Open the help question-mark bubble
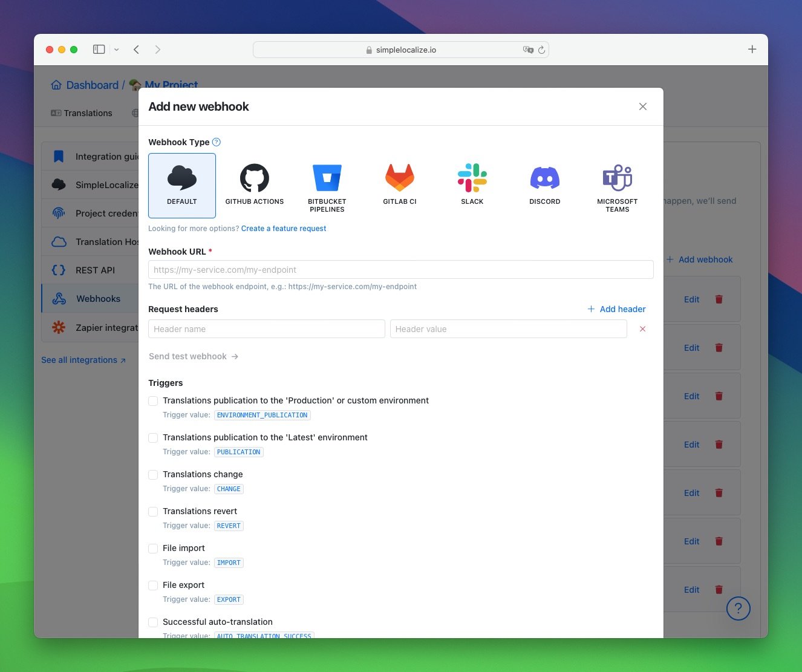The width and height of the screenshot is (802, 672). [738, 608]
